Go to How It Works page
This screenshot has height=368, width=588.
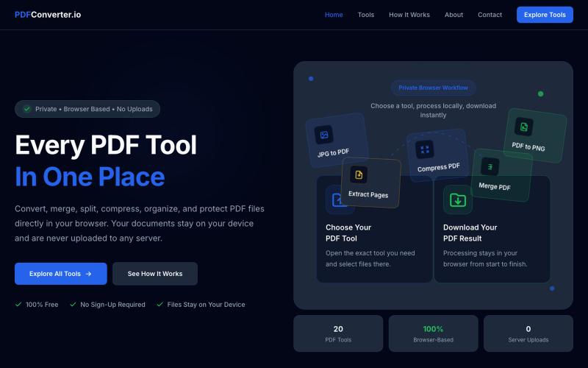click(x=409, y=15)
